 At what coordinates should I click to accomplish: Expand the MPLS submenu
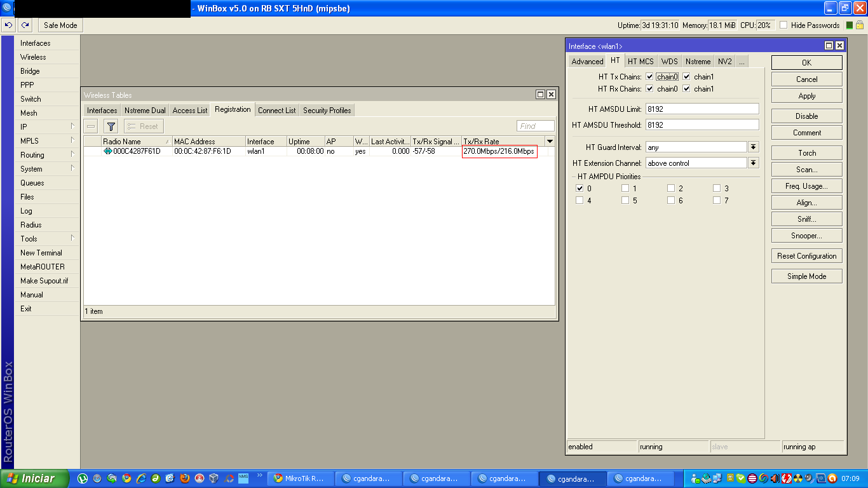(48, 140)
